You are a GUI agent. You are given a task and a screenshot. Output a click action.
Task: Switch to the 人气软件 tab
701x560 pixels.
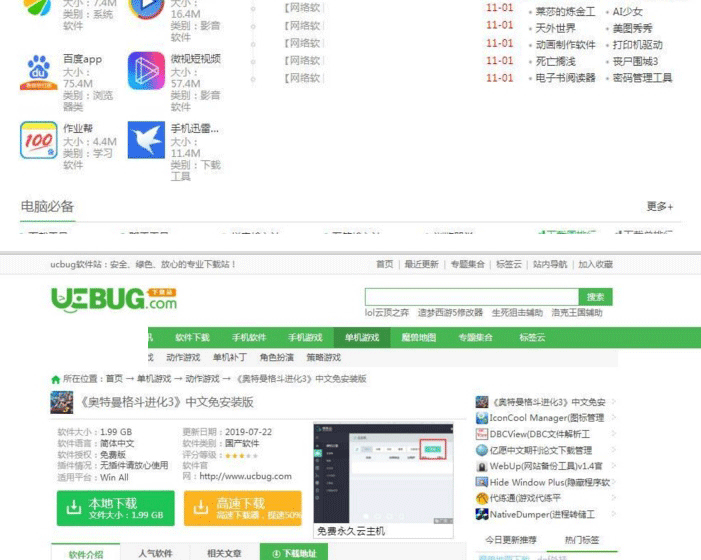point(155,553)
